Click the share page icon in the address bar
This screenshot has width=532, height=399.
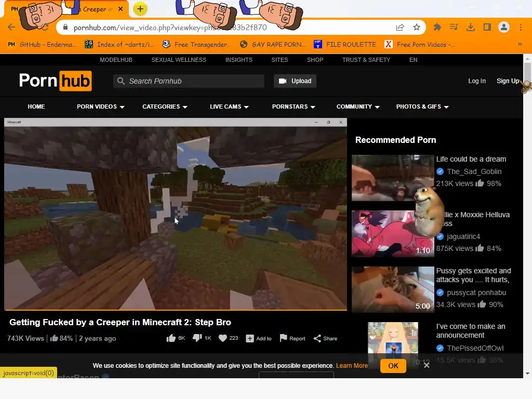click(x=400, y=27)
